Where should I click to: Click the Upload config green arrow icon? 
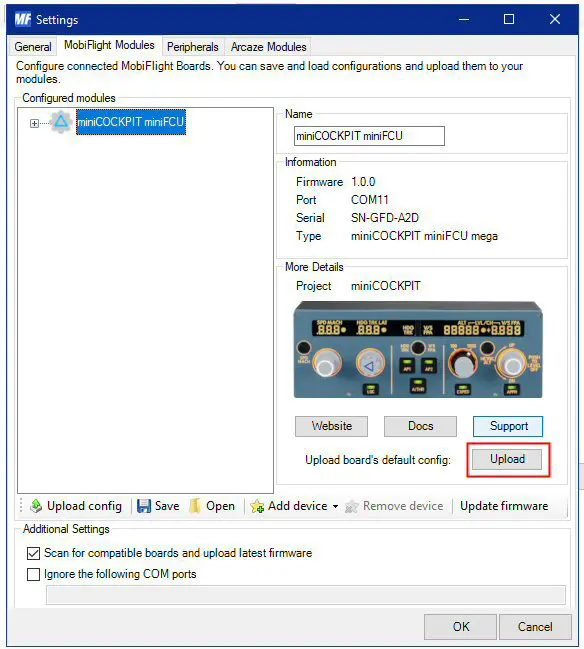(36, 506)
